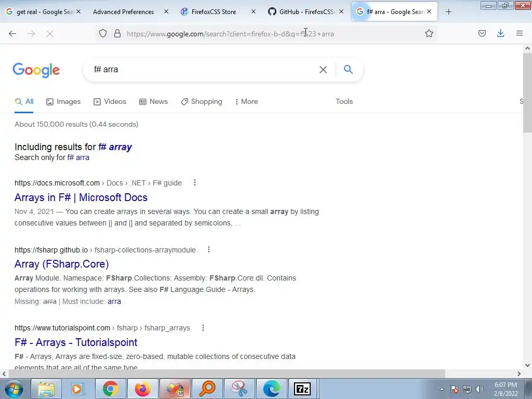Screen dimensions: 532x399
Task: Click the Firefox URL address bar
Action: coord(271,34)
